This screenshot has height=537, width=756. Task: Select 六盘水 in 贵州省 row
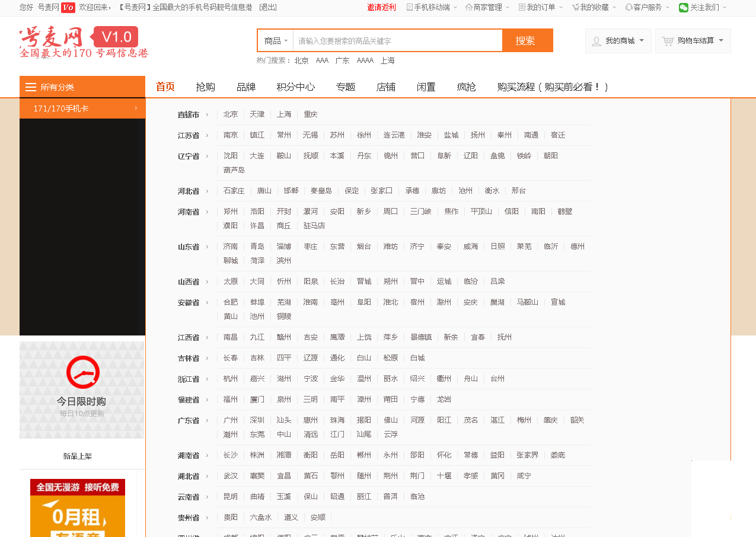coord(261,517)
